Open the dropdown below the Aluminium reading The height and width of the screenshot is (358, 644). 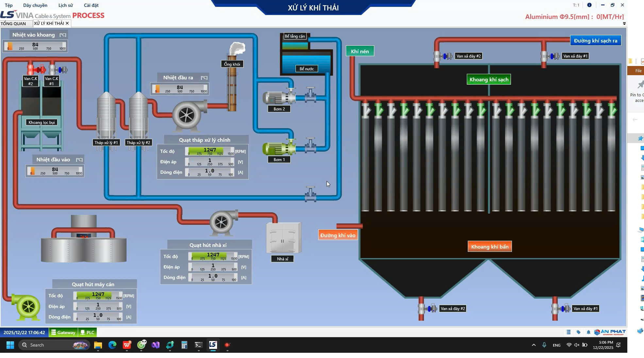coord(624,23)
